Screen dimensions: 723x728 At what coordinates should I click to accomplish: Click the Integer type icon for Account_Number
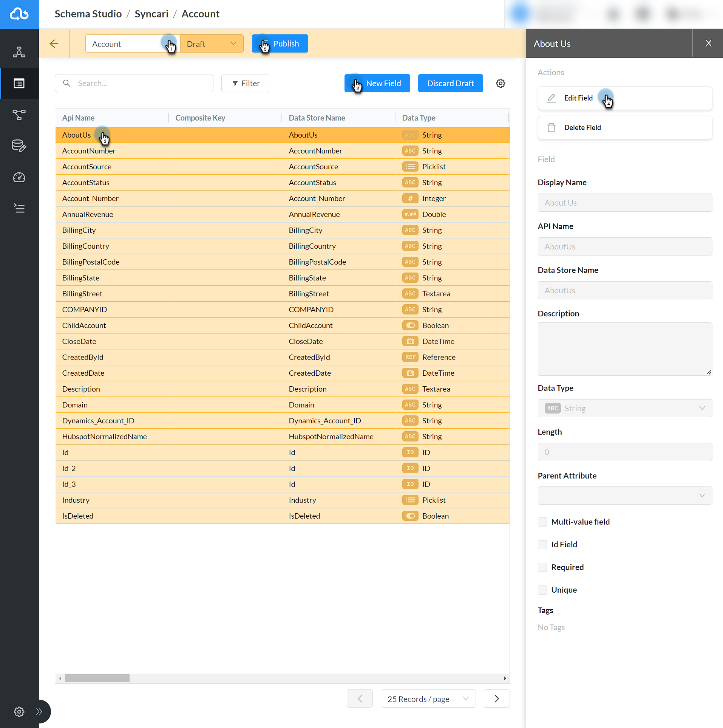410,198
